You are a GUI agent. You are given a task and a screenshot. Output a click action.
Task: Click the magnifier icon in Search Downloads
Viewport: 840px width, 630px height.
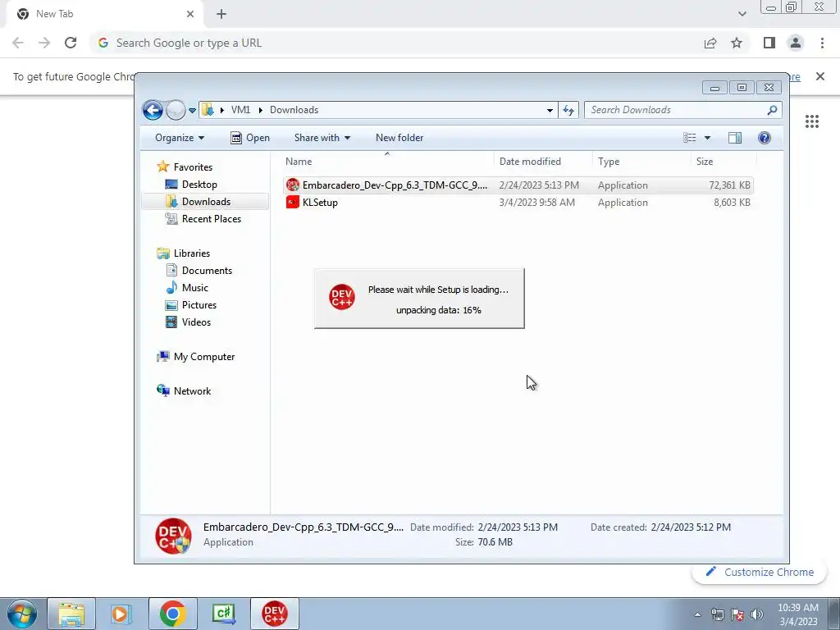pos(772,110)
